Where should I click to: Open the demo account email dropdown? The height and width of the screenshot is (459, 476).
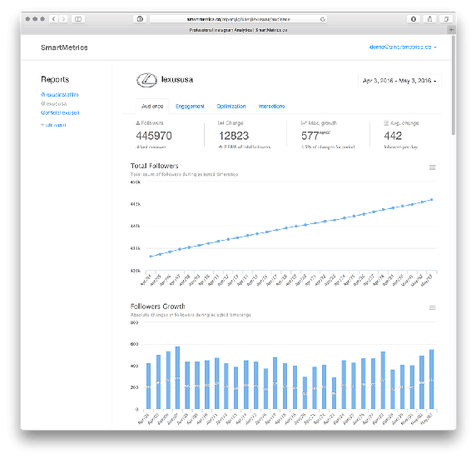click(403, 47)
